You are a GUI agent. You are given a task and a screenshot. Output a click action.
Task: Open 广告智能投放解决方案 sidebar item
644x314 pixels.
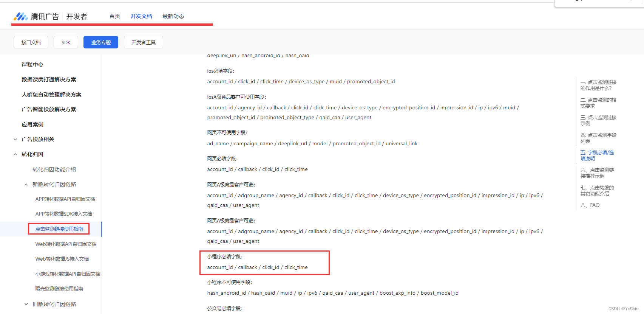click(x=49, y=109)
